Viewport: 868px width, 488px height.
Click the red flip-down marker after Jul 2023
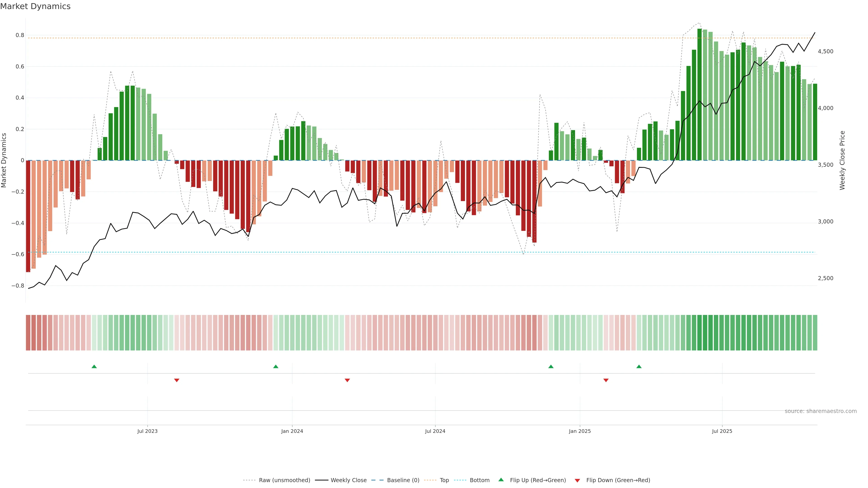pos(177,380)
